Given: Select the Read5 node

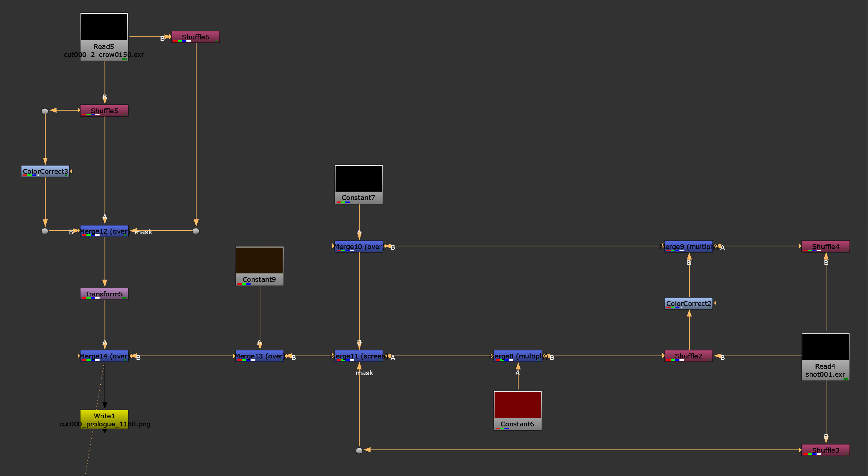Looking at the screenshot, I should [104, 37].
